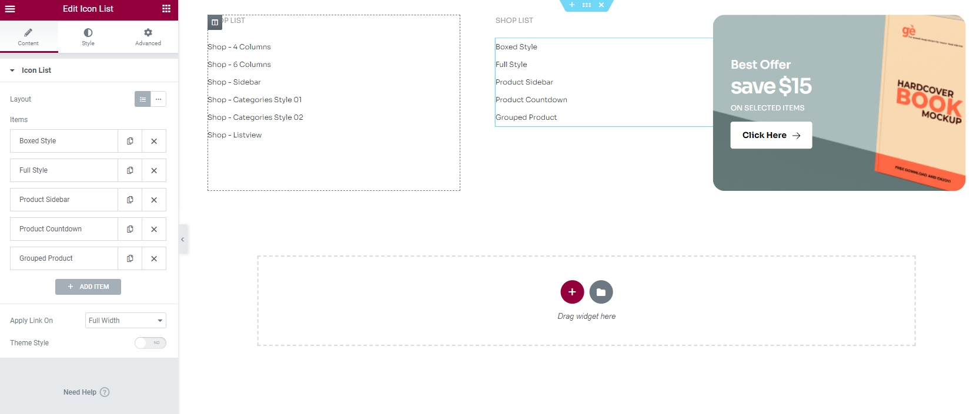The image size is (980, 414).
Task: Click the Add Item button
Action: 88,287
